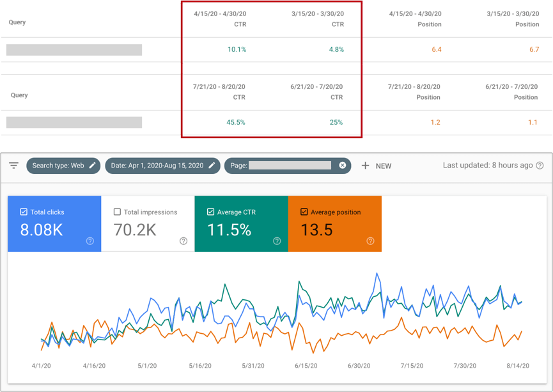This screenshot has width=553, height=392.
Task: Open help icon on Average CTR card
Action: point(277,241)
